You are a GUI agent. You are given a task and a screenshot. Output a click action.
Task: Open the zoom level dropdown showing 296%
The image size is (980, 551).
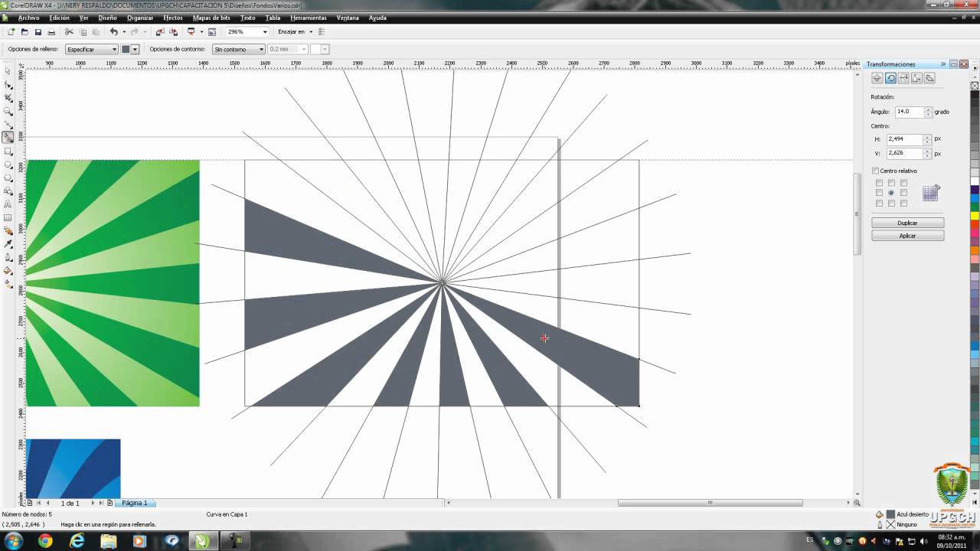tap(265, 32)
